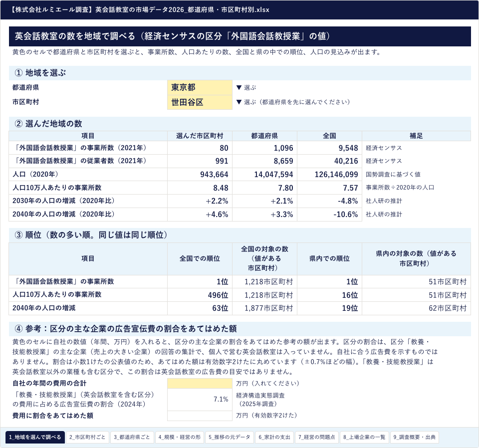Select the prefecture 2040 change cell +3.3%

pyautogui.click(x=264, y=215)
